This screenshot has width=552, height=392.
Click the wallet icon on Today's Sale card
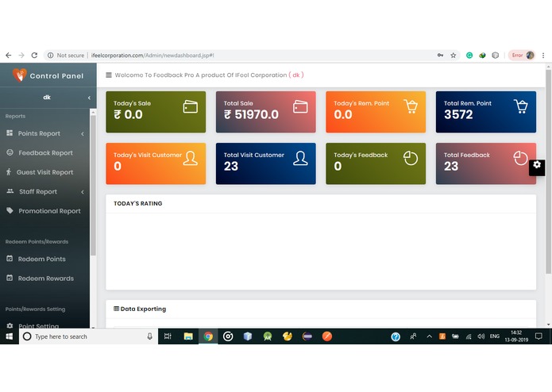coord(191,106)
